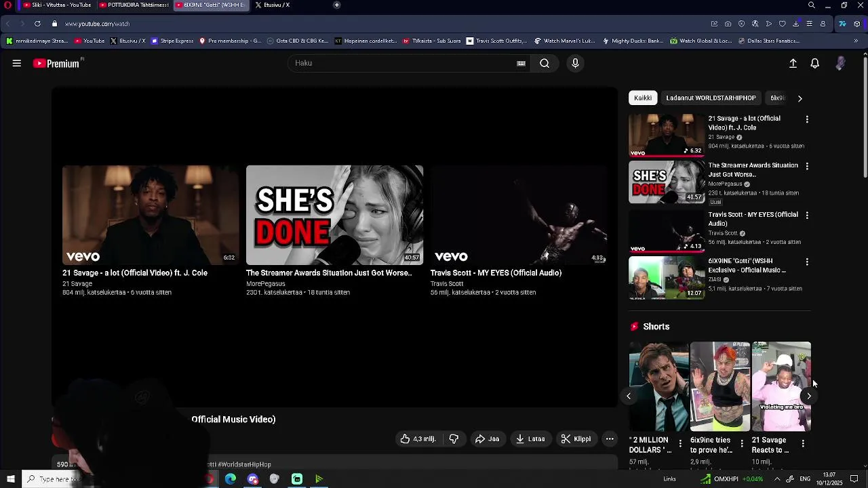Start voice search with microphone

pyautogui.click(x=575, y=63)
